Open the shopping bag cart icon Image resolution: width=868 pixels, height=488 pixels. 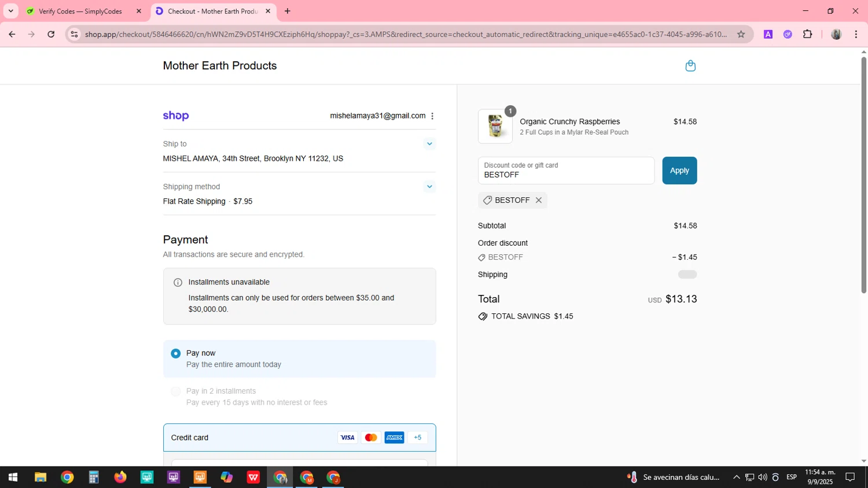point(690,66)
